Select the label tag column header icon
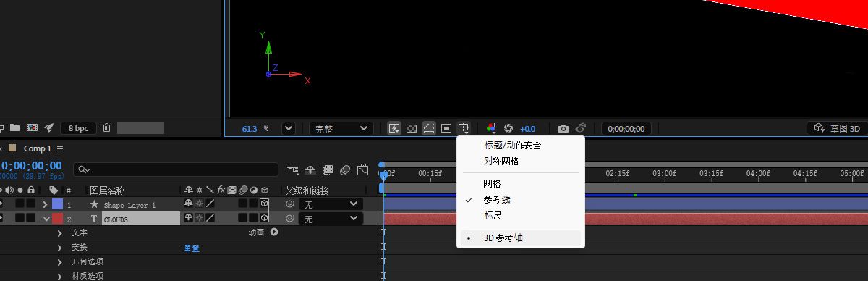The image size is (868, 281). 54,190
